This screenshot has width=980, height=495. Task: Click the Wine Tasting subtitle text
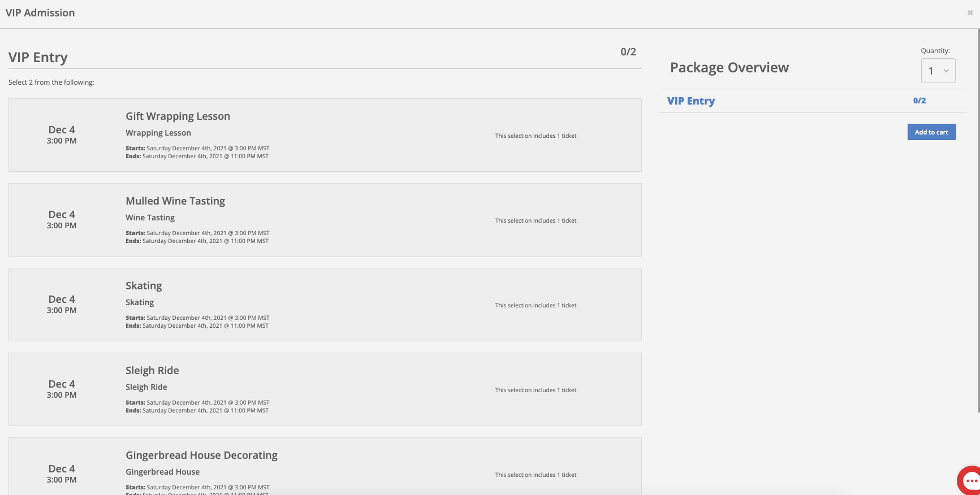150,218
